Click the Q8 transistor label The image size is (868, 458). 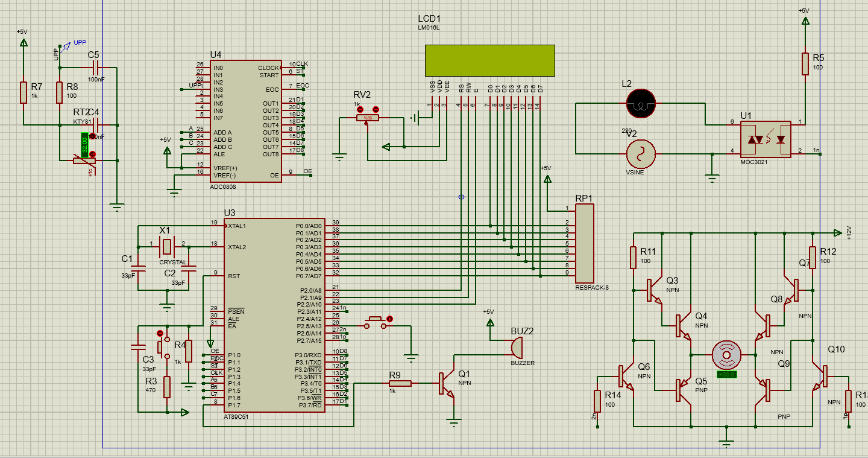click(x=777, y=299)
